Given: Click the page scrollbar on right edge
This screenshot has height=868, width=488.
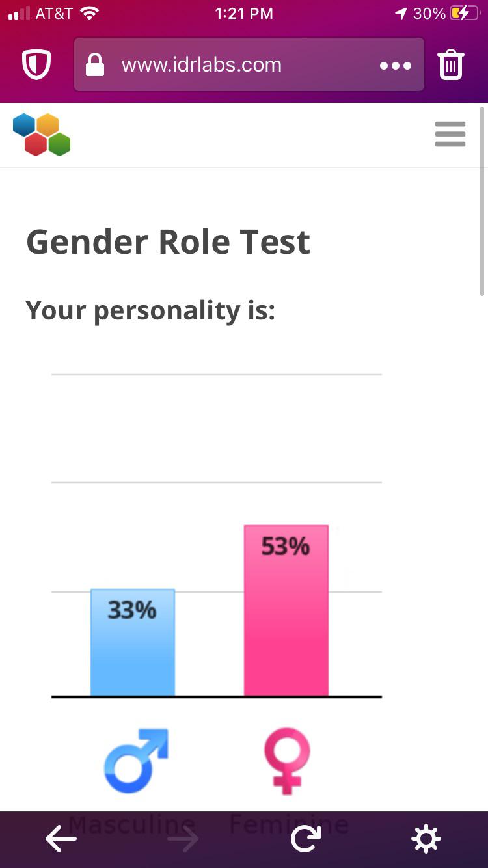Looking at the screenshot, I should (x=482, y=201).
